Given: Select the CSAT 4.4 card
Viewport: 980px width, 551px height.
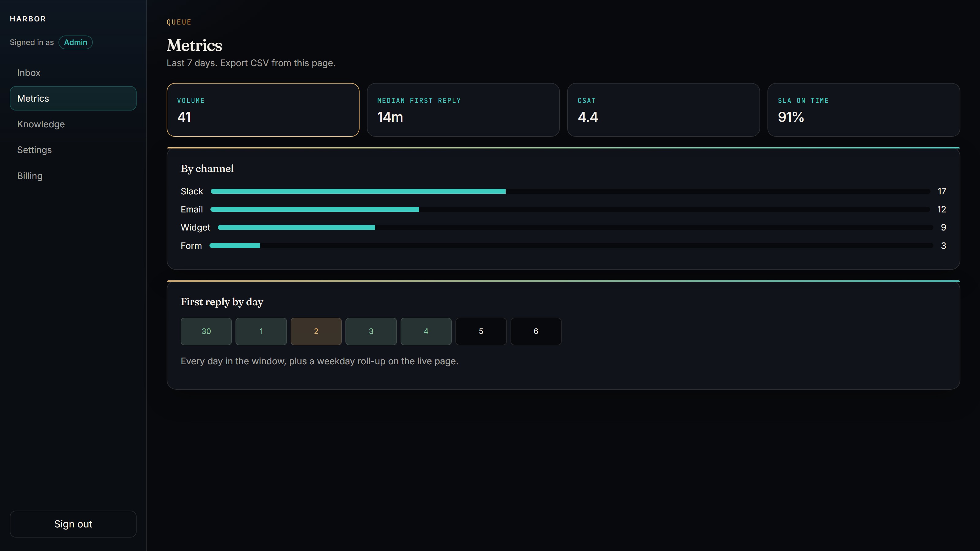Looking at the screenshot, I should coord(663,110).
